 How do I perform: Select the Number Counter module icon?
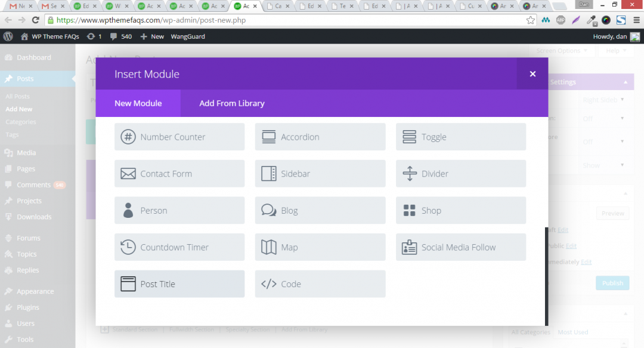[x=128, y=137]
